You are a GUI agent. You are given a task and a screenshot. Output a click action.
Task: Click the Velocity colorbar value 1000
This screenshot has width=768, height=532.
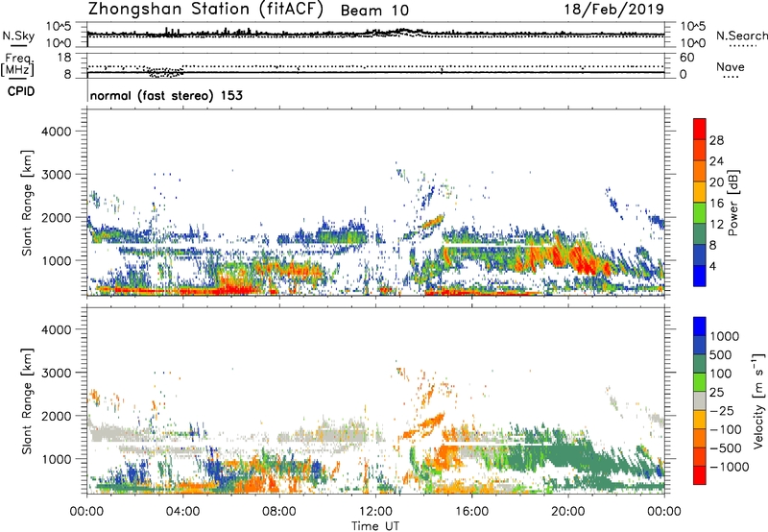pyautogui.click(x=725, y=336)
